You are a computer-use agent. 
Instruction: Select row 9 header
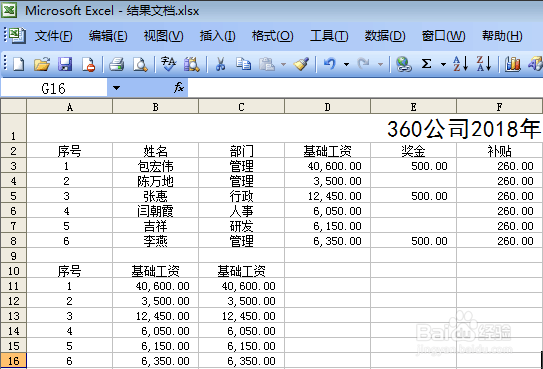[13, 255]
